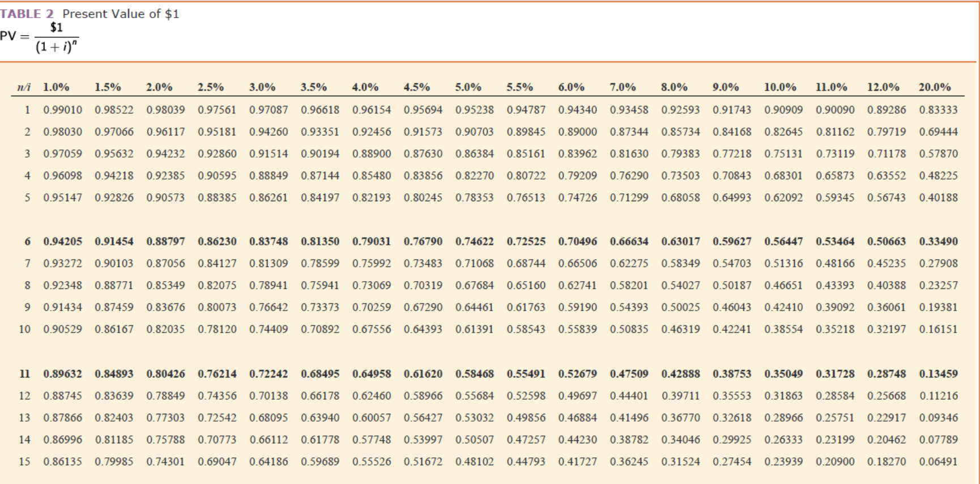This screenshot has height=484, width=980.
Task: Click value 0.74726 in row 5
Action: tap(577, 198)
